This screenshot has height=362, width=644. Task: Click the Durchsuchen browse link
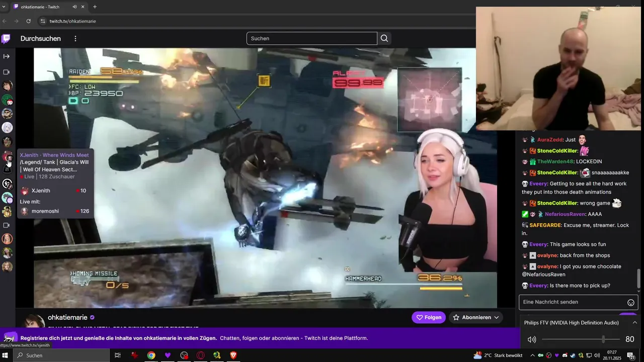click(x=41, y=39)
